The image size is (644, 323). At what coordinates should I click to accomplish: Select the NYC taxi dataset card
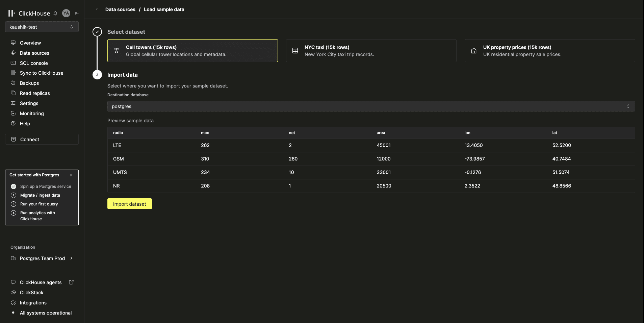coord(371,51)
